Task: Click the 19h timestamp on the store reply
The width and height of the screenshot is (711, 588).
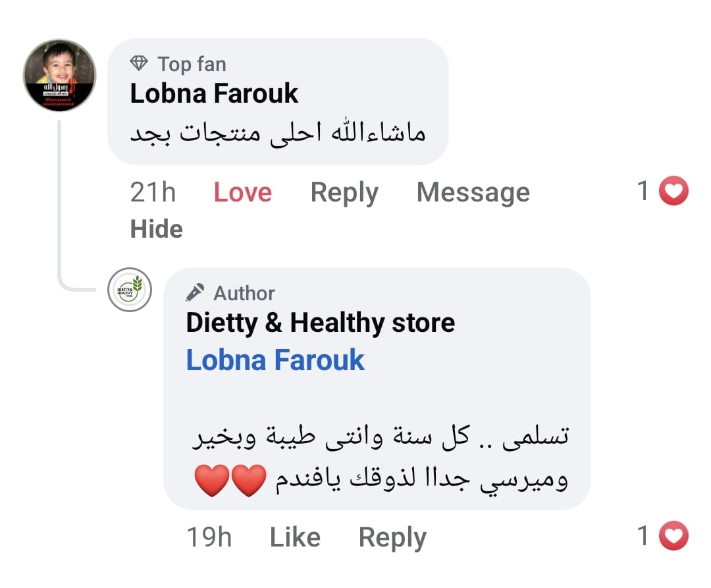Action: [x=209, y=537]
